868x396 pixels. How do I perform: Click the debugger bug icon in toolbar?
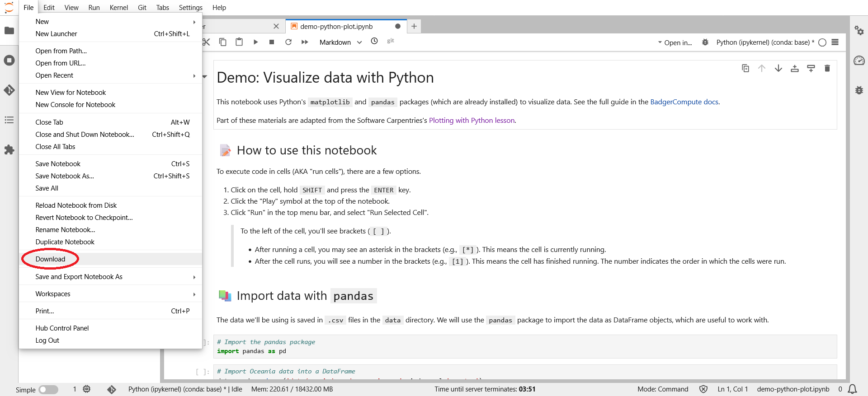coord(705,42)
